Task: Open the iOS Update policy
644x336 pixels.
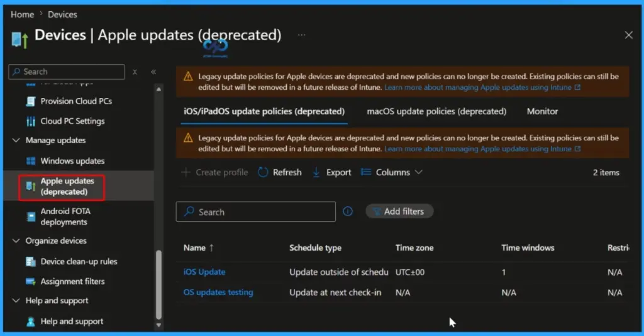Action: (204, 272)
